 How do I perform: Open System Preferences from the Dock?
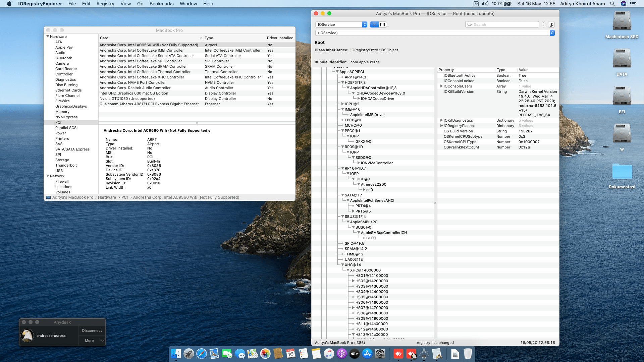pos(380,354)
